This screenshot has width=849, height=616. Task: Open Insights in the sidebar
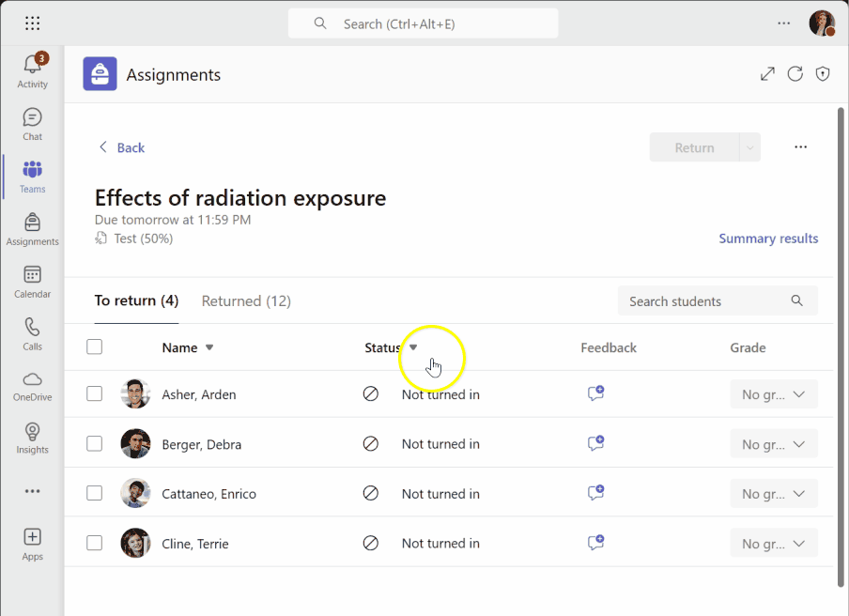[x=33, y=439]
